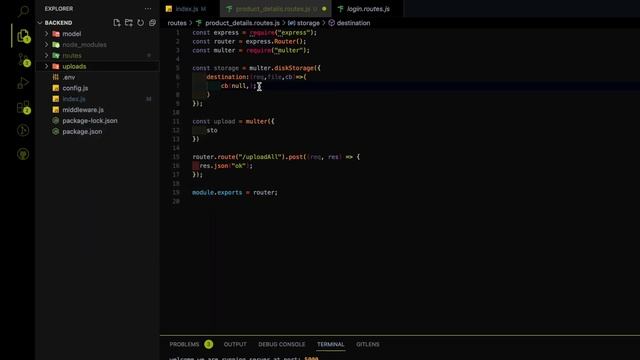This screenshot has width=640, height=360.
Task: Click the package.json file icon
Action: (56, 131)
